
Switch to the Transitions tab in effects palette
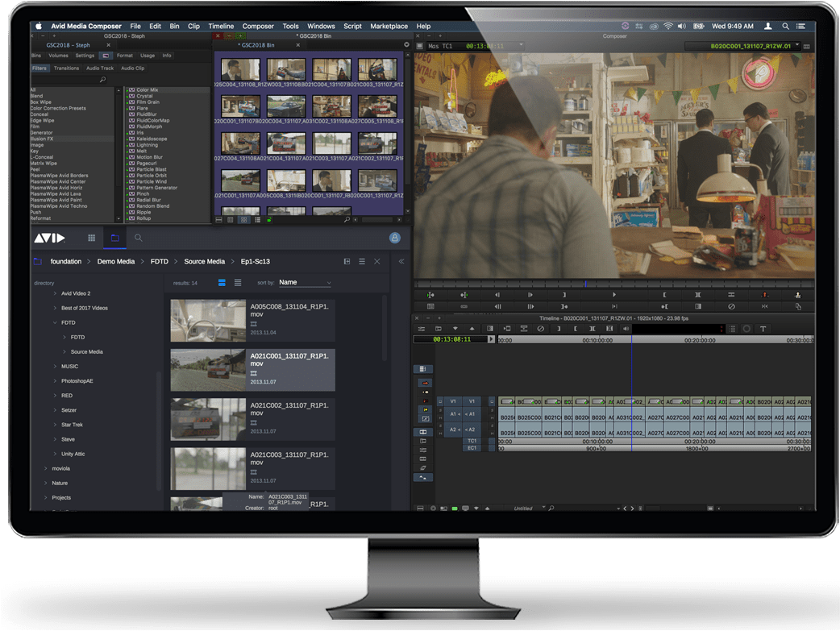(x=66, y=68)
